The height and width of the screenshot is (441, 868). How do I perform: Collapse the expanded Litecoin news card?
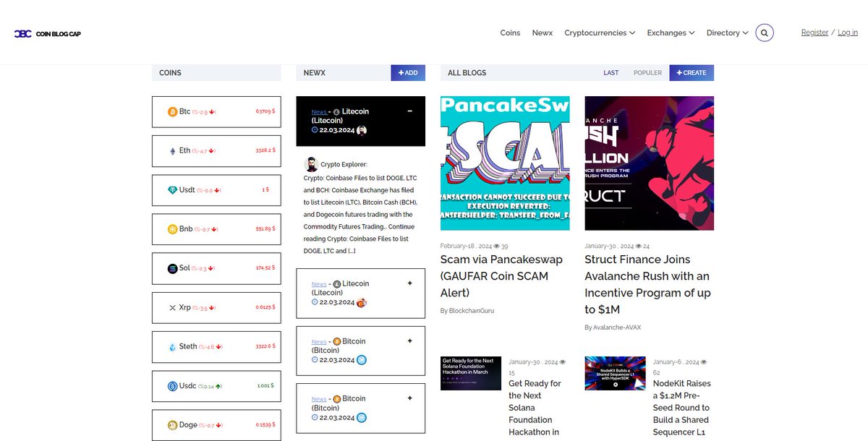[410, 111]
